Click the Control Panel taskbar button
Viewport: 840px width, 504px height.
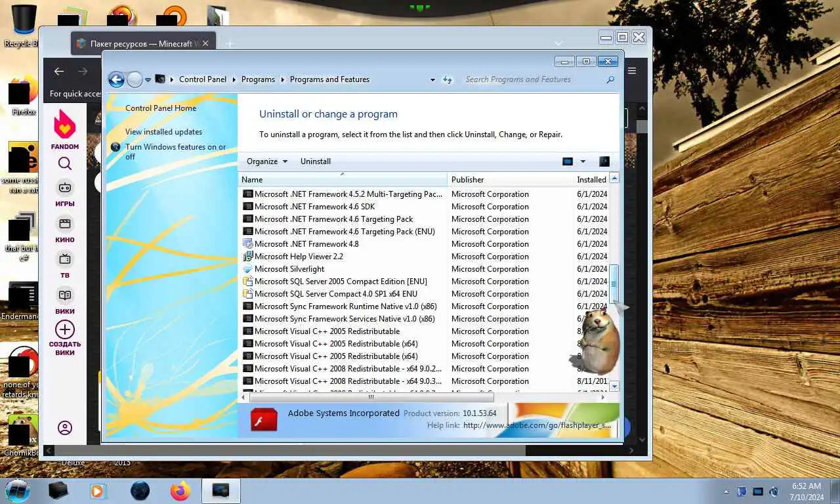[220, 490]
